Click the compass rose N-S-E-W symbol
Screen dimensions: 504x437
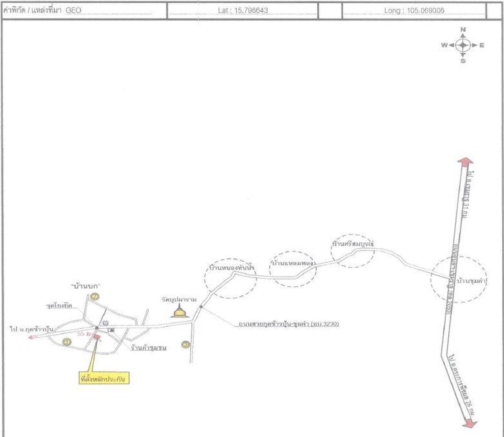tap(463, 45)
